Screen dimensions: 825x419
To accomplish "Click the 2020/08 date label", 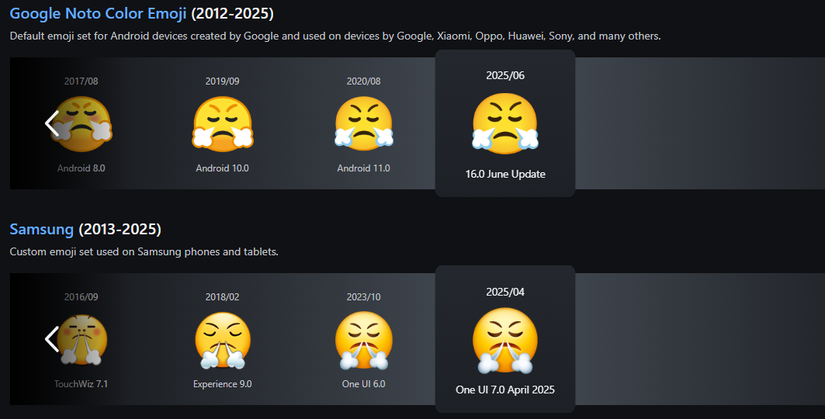I will pos(364,81).
